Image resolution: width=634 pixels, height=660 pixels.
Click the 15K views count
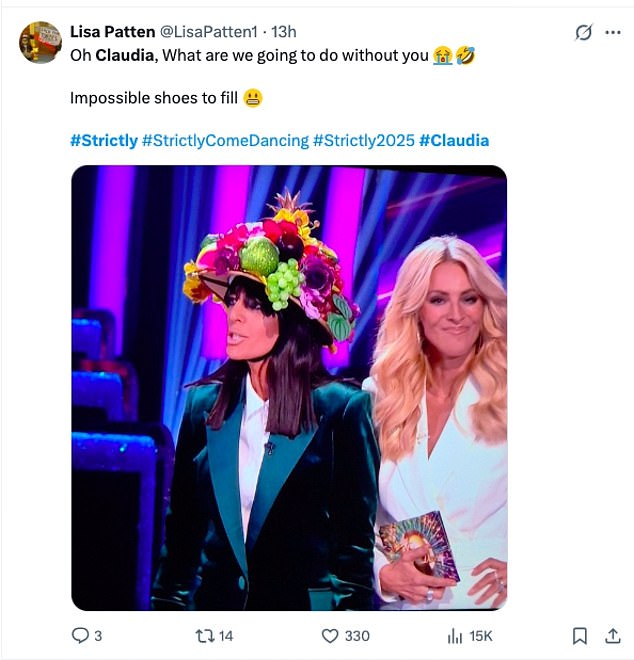click(x=481, y=635)
